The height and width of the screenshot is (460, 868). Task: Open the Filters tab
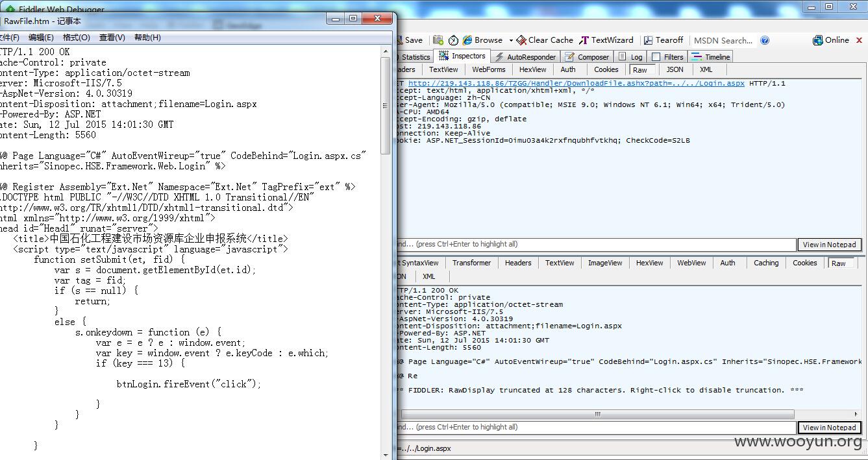[x=667, y=57]
